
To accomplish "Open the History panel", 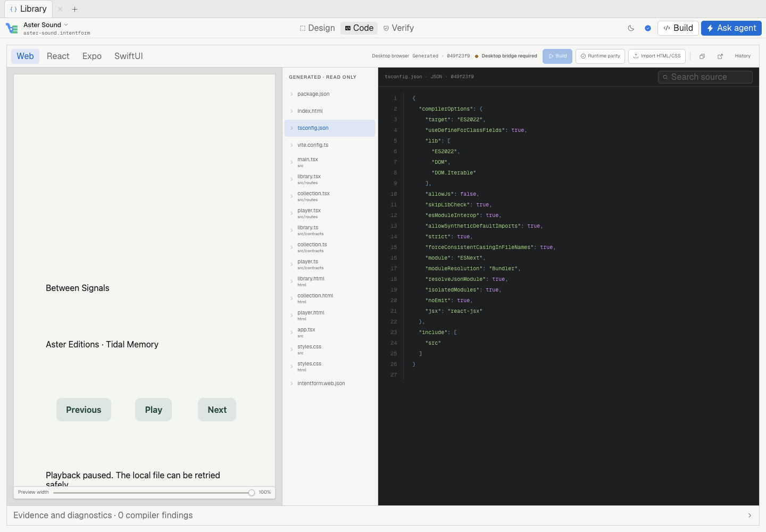I will pyautogui.click(x=743, y=56).
